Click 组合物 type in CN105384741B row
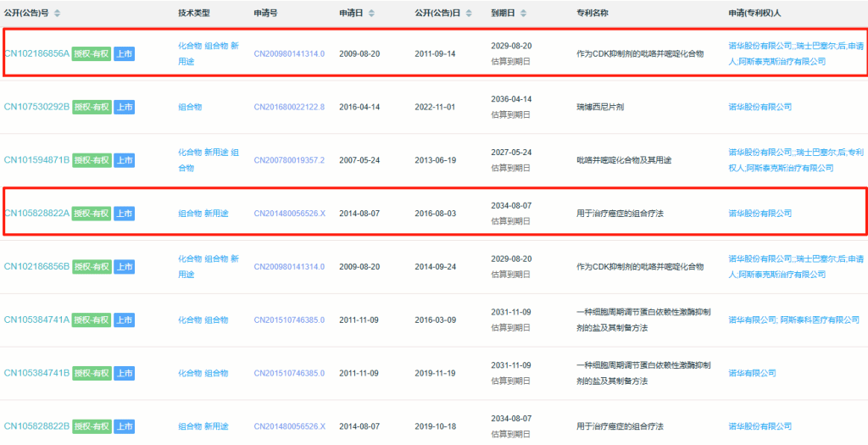The height and width of the screenshot is (445, 868). pyautogui.click(x=216, y=372)
